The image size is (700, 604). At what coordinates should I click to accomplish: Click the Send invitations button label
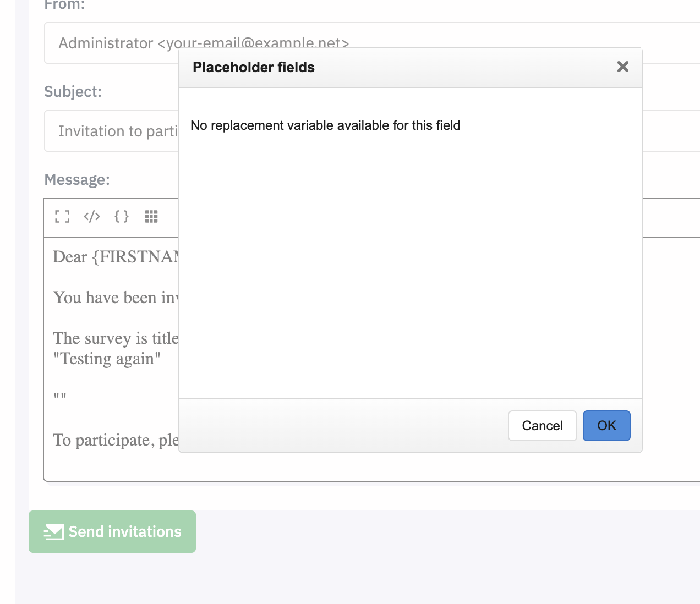pos(125,532)
